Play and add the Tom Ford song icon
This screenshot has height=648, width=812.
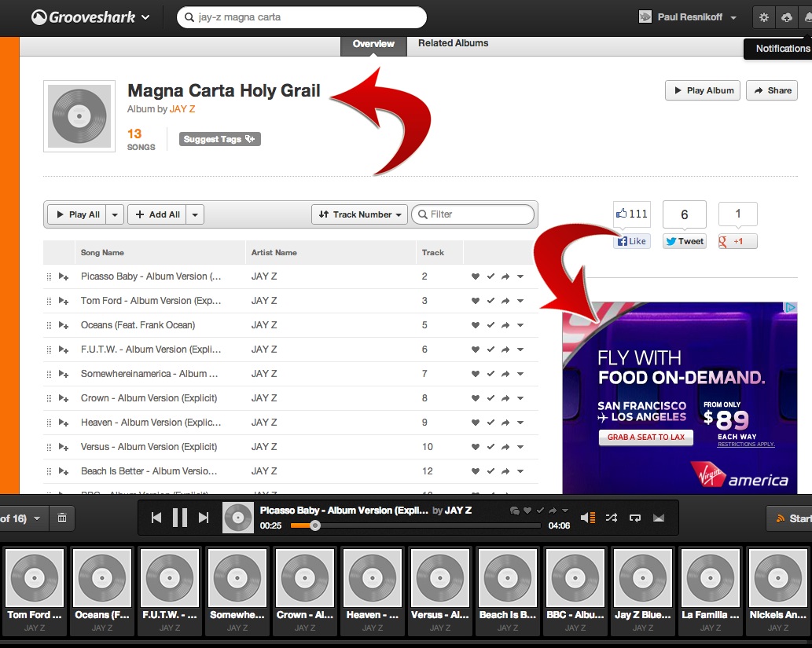coord(63,301)
